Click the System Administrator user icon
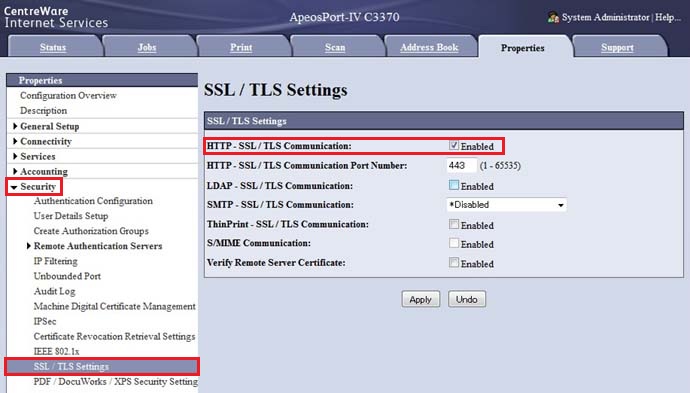 pos(553,18)
